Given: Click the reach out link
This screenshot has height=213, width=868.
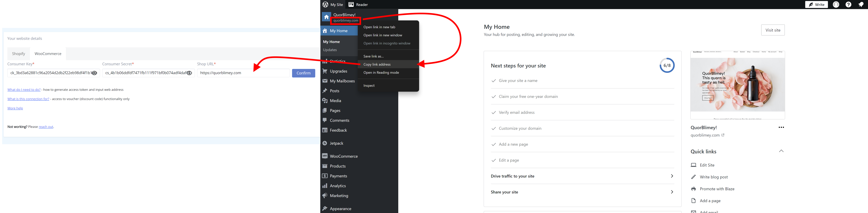Looking at the screenshot, I should (x=46, y=127).
